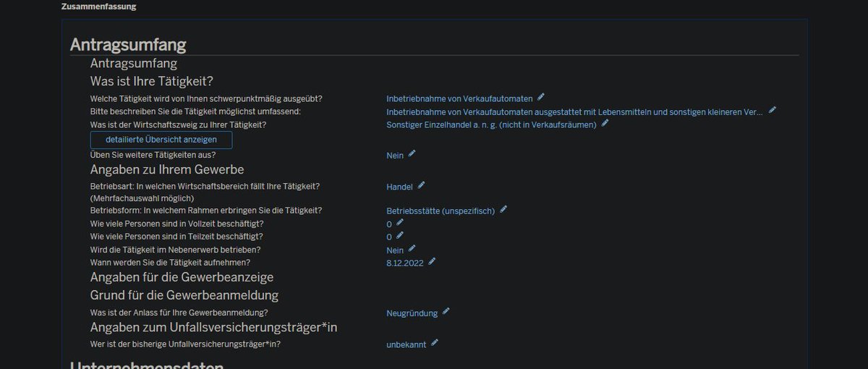Click the (Mehrfachauswahl möglich) note
This screenshot has width=868, height=369.
point(142,198)
